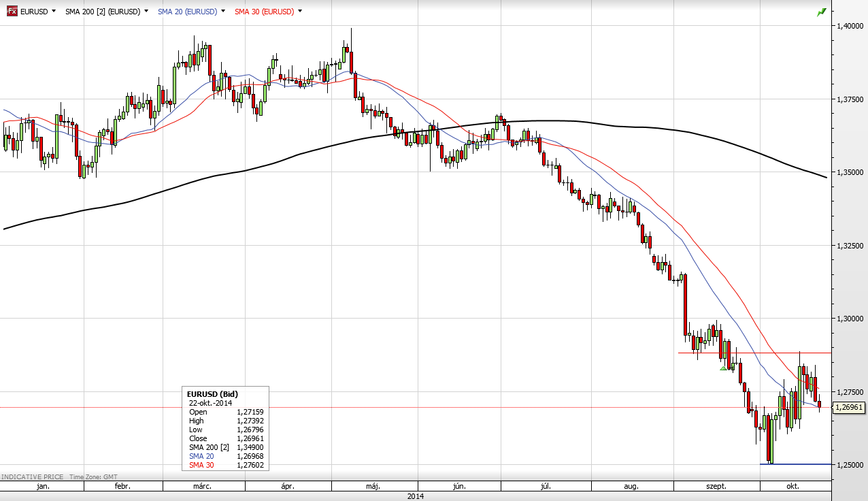
Task: Click the red Fx instrument icon
Action: click(x=12, y=12)
